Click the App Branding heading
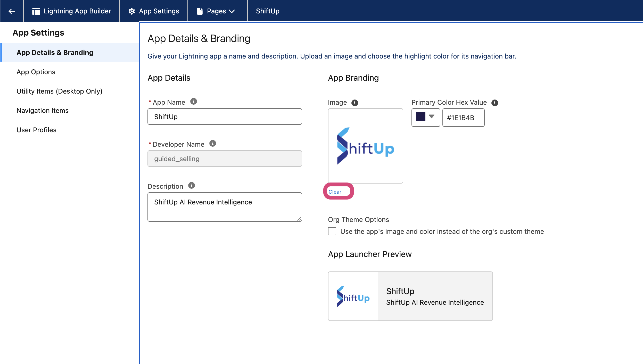 [x=353, y=78]
